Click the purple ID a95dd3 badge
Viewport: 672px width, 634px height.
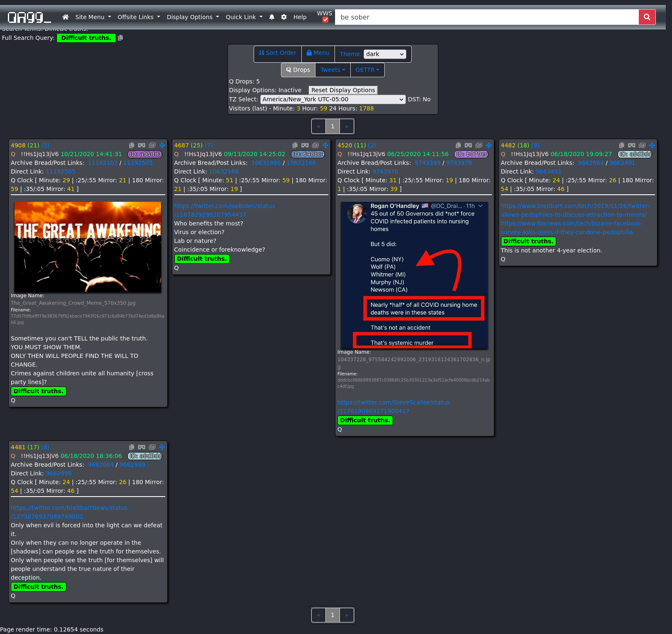[145, 154]
